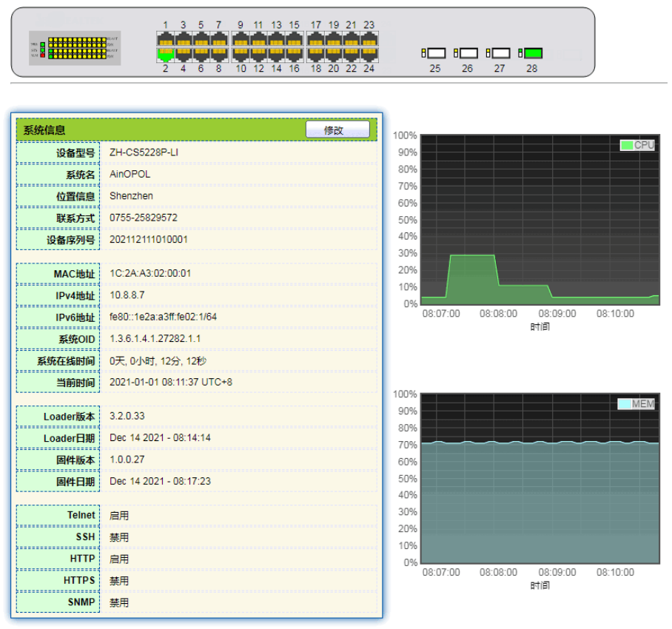Click the MEM legend color swatch
This screenshot has width=672, height=629.
(625, 404)
